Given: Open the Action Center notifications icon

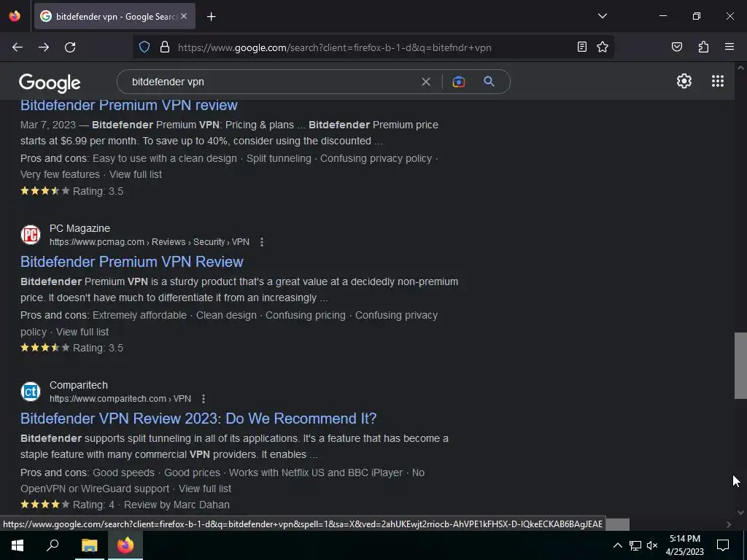Looking at the screenshot, I should coord(723,545).
